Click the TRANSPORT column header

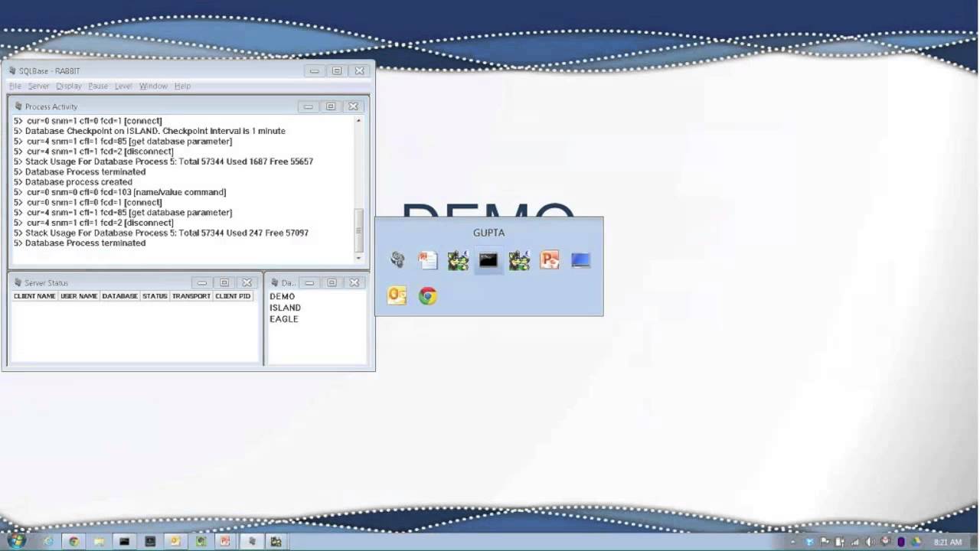point(191,296)
